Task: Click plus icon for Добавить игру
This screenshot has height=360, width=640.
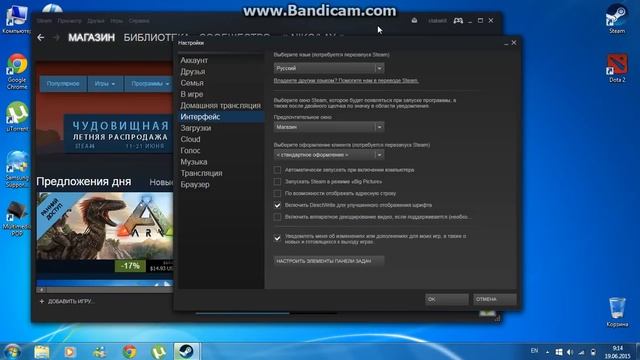Action: click(x=42, y=301)
